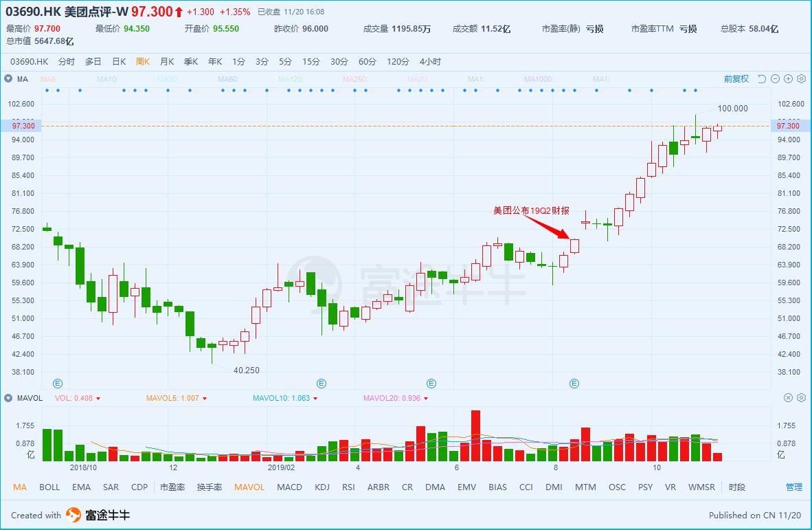Enable the OSC indicator
The height and width of the screenshot is (530, 812).
(618, 487)
